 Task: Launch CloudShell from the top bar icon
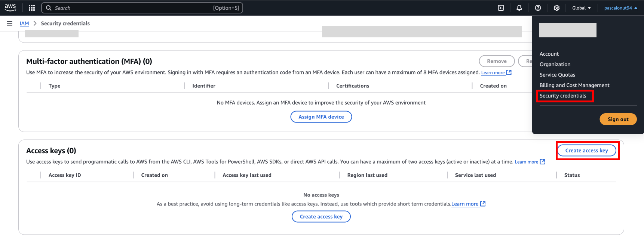tap(501, 8)
